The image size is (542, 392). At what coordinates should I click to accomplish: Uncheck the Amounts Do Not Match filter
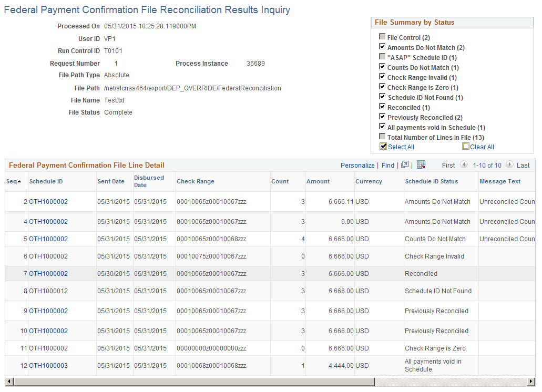(382, 47)
